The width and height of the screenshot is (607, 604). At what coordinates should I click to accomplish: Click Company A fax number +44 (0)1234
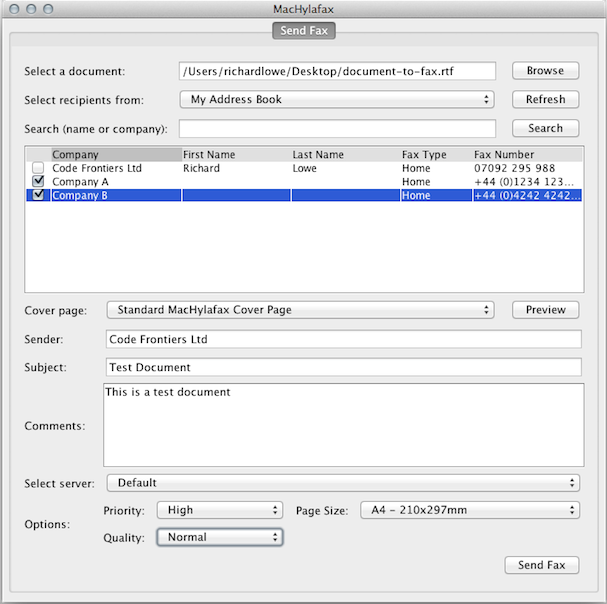(524, 182)
